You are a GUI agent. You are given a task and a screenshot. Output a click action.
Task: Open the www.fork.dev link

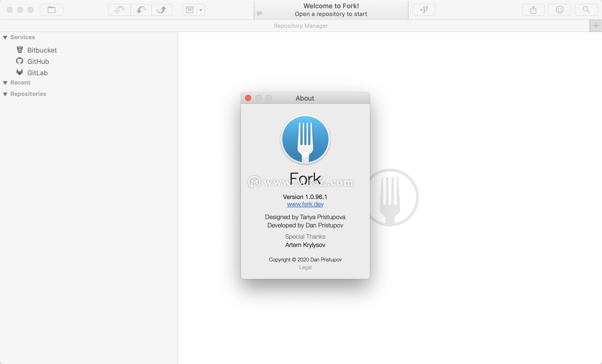305,204
